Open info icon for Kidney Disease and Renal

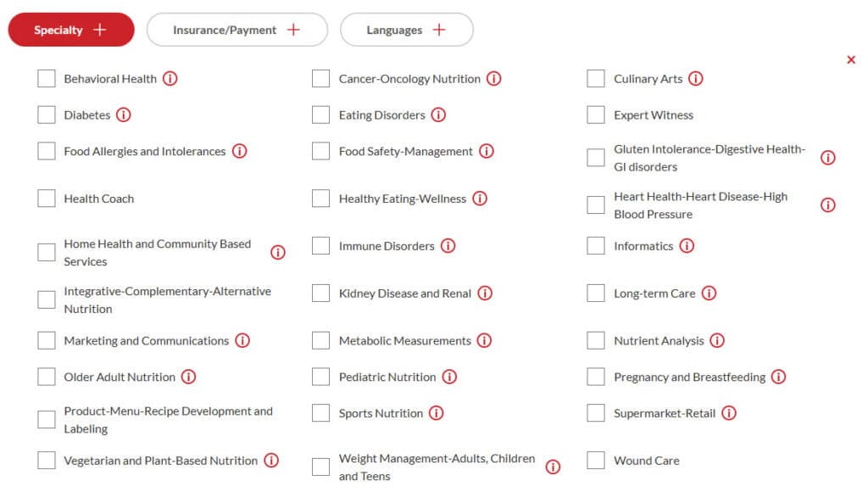click(485, 294)
